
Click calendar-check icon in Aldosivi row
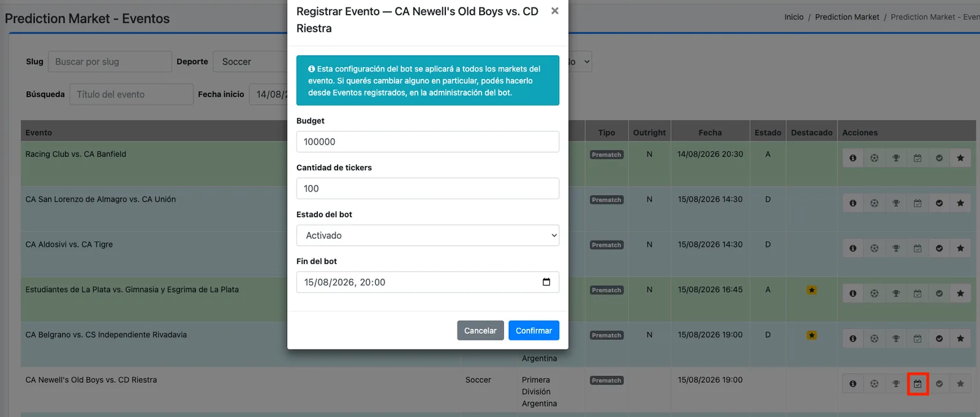coord(918,249)
